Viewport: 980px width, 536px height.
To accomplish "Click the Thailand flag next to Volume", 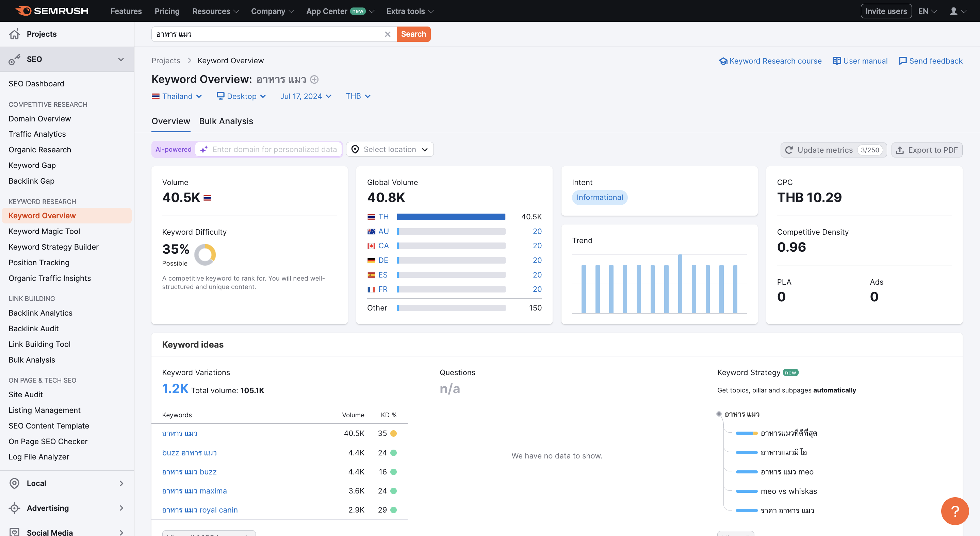I will tap(207, 198).
